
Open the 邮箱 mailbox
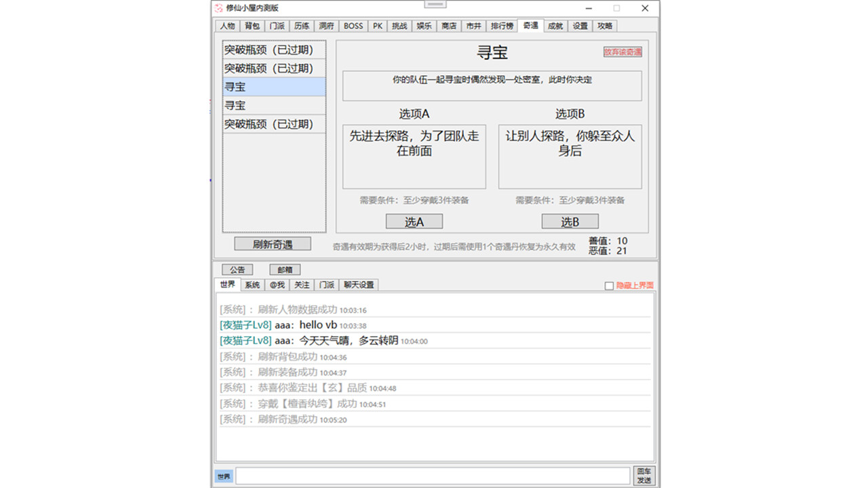pos(284,269)
